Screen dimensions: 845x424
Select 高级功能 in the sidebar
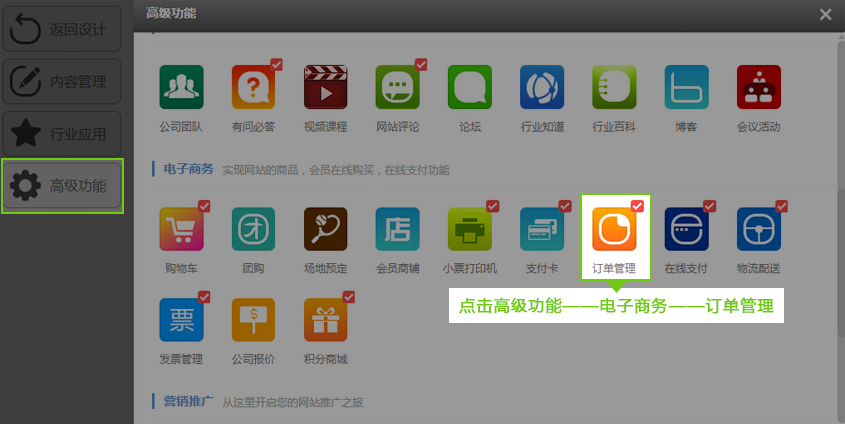click(x=62, y=186)
